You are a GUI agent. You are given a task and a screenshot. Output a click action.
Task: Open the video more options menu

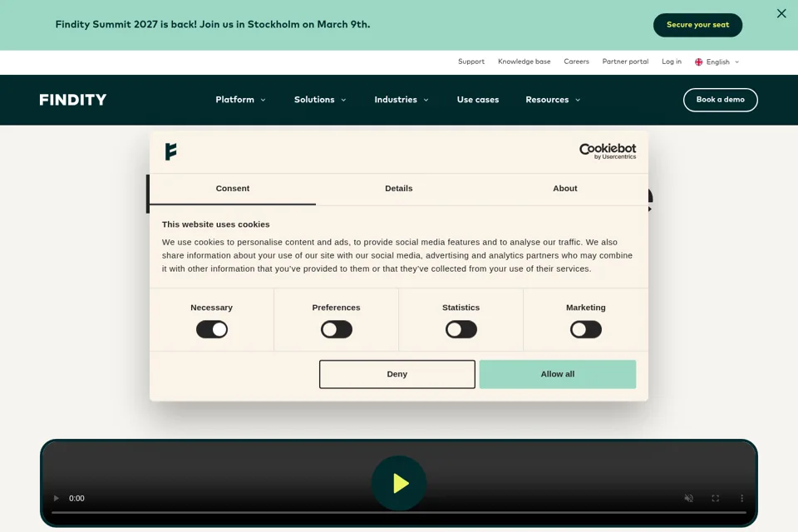pyautogui.click(x=741, y=499)
